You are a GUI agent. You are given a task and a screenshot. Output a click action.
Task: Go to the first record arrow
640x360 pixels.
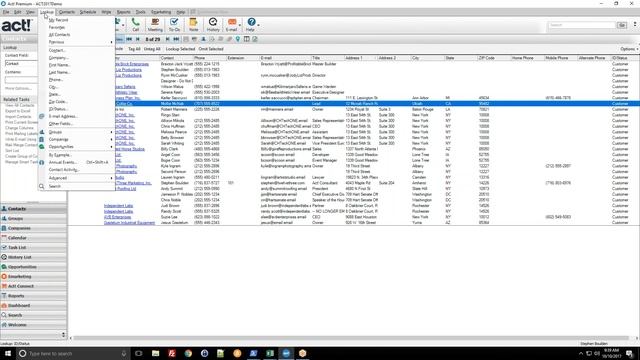(x=129, y=39)
